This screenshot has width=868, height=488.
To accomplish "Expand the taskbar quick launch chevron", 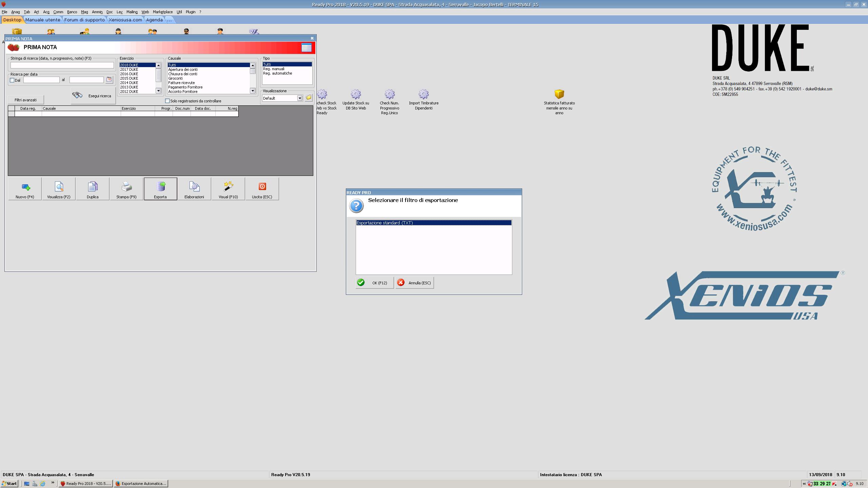I will coord(53,483).
